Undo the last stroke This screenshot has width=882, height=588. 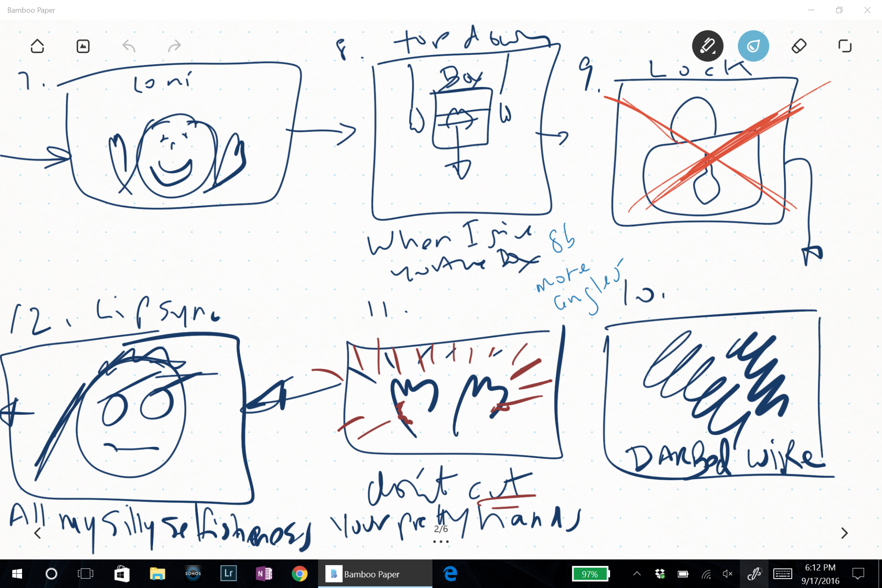click(129, 46)
